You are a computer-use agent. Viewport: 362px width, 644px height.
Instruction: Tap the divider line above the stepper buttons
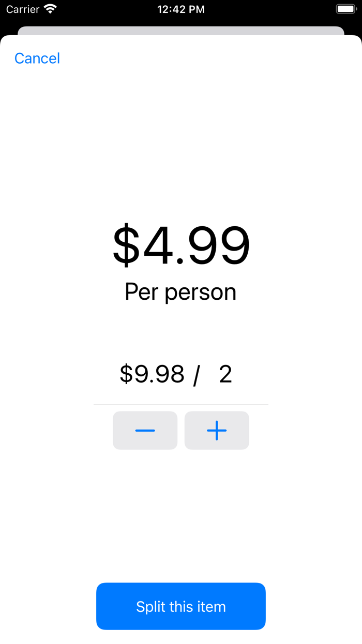point(180,403)
